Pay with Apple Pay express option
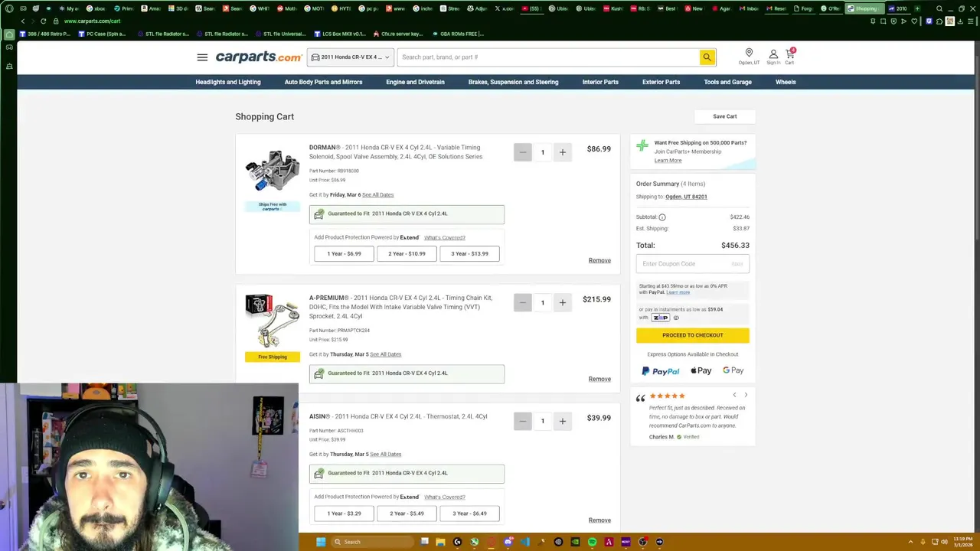 [701, 371]
